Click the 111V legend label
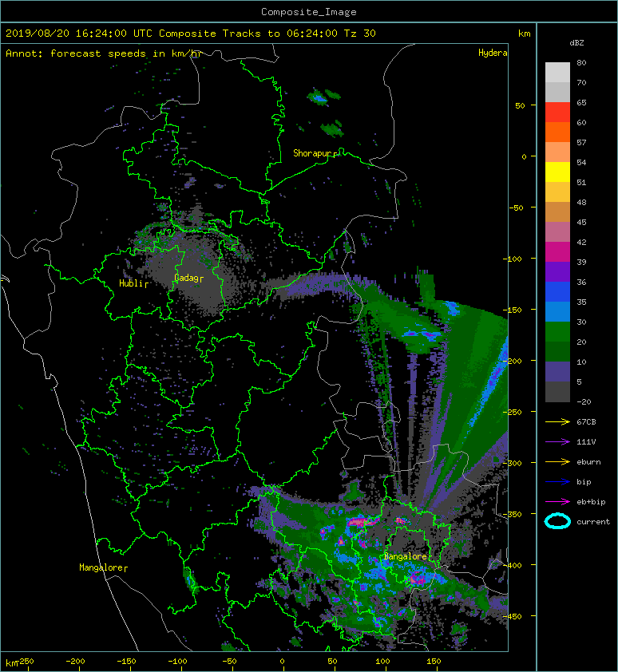This screenshot has height=672, width=618. pos(586,442)
